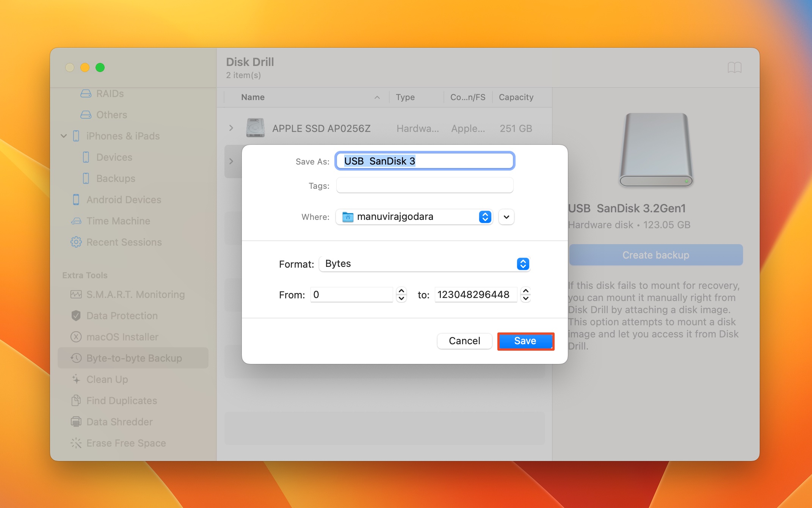Click the Cancel button

coord(465,341)
